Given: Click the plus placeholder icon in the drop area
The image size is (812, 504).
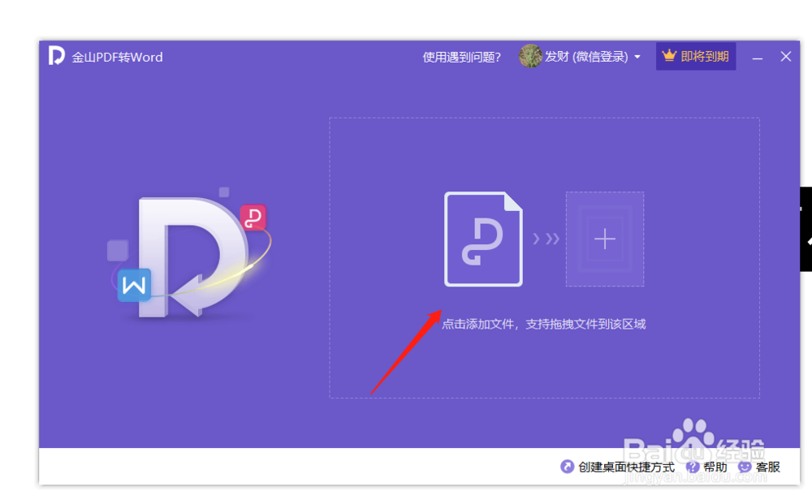Looking at the screenshot, I should coord(604,239).
